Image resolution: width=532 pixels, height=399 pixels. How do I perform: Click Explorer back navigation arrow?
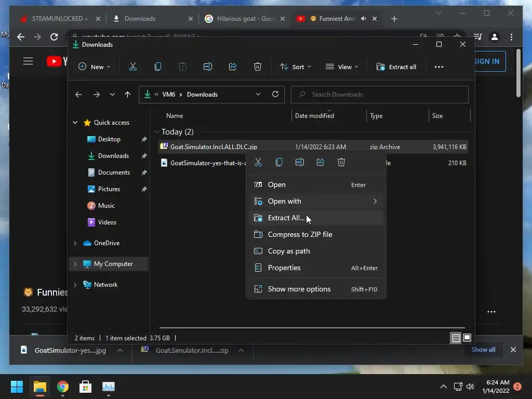click(78, 95)
